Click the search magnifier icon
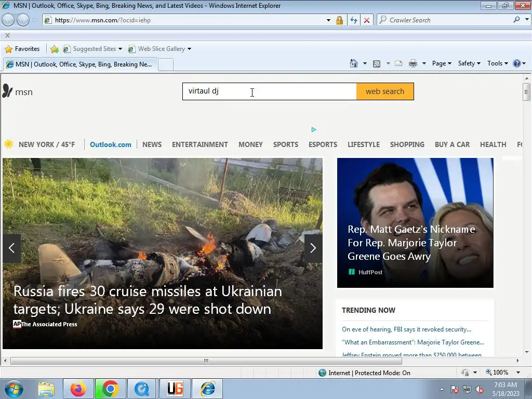The width and height of the screenshot is (532, 399). click(x=517, y=20)
